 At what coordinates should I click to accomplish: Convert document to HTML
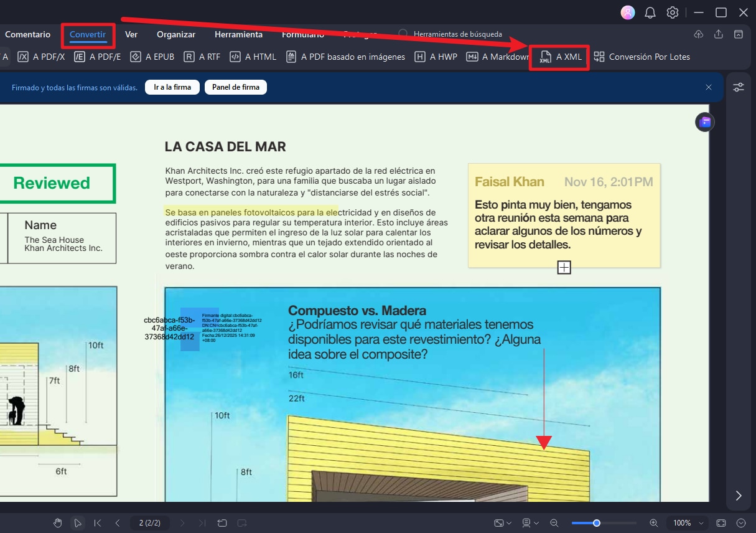point(253,57)
